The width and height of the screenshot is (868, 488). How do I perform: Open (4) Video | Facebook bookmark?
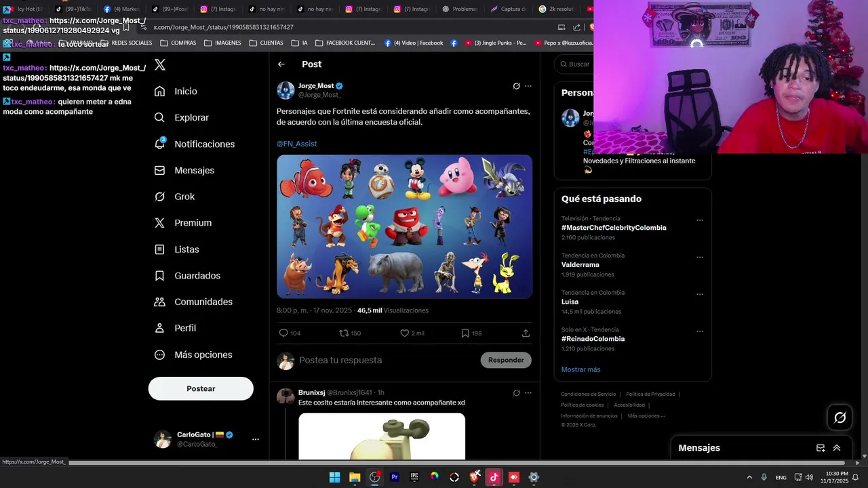tap(414, 43)
